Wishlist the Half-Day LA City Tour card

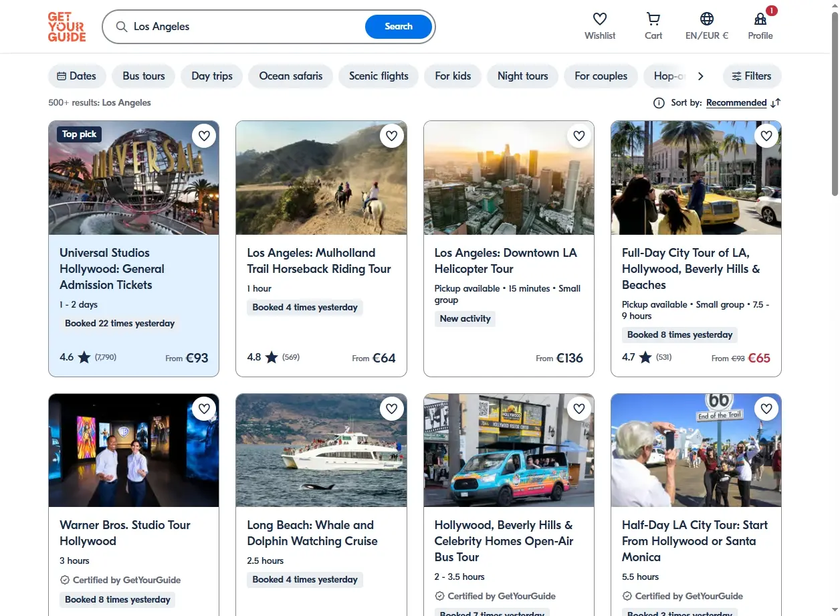(x=766, y=408)
